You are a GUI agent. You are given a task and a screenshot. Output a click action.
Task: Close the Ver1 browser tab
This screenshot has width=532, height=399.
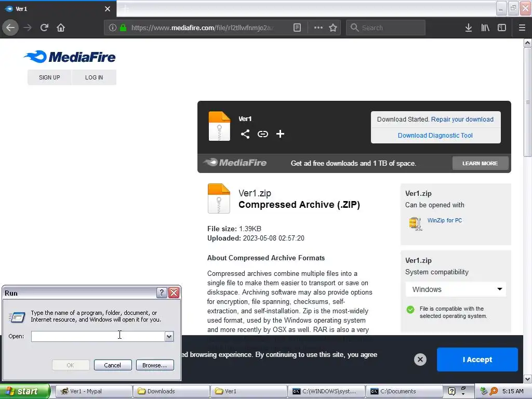click(108, 9)
